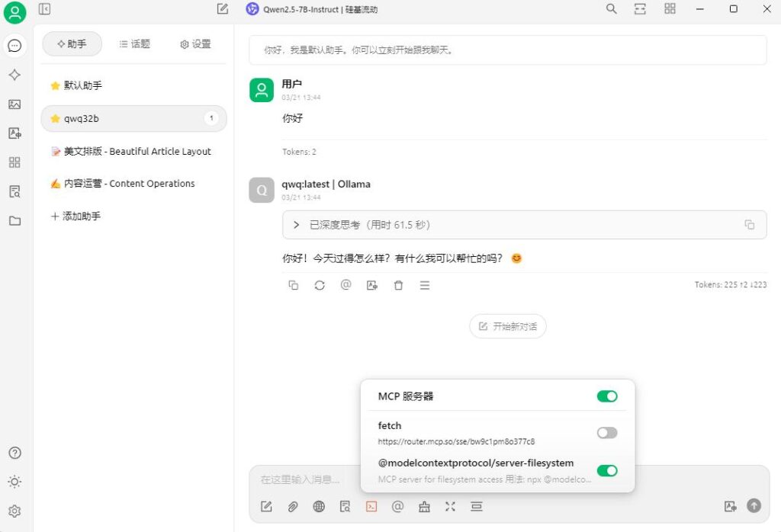Open more options menu for the reply
This screenshot has height=532, width=781.
pos(424,285)
